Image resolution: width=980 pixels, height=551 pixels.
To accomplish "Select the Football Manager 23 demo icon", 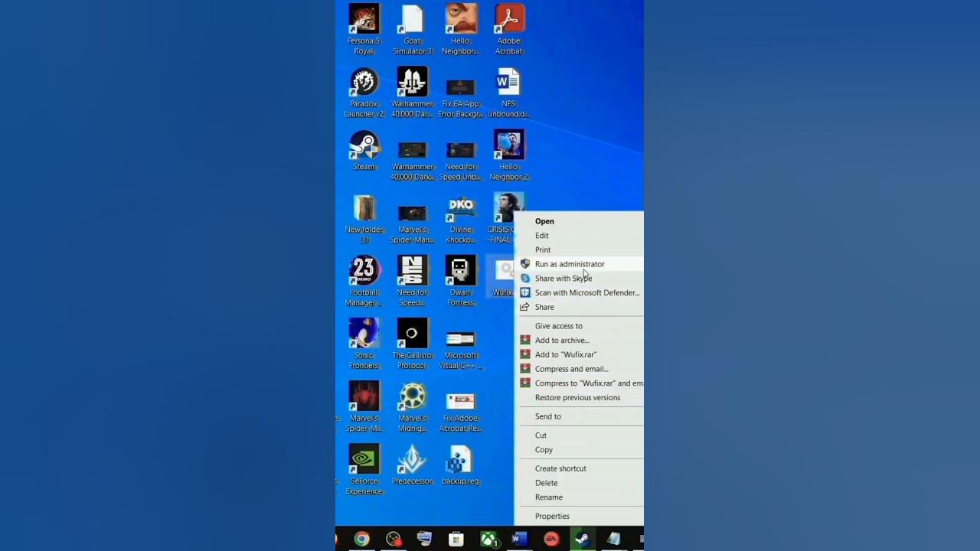I will coord(364,282).
